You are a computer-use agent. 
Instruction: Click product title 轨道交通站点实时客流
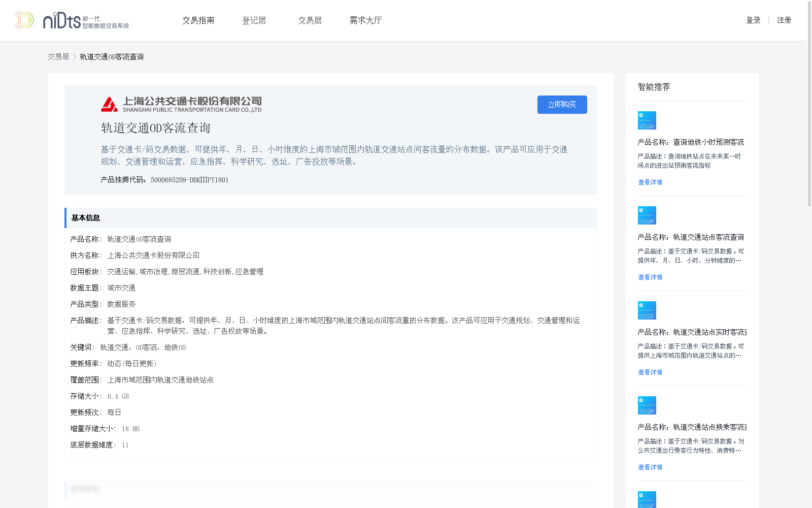692,332
